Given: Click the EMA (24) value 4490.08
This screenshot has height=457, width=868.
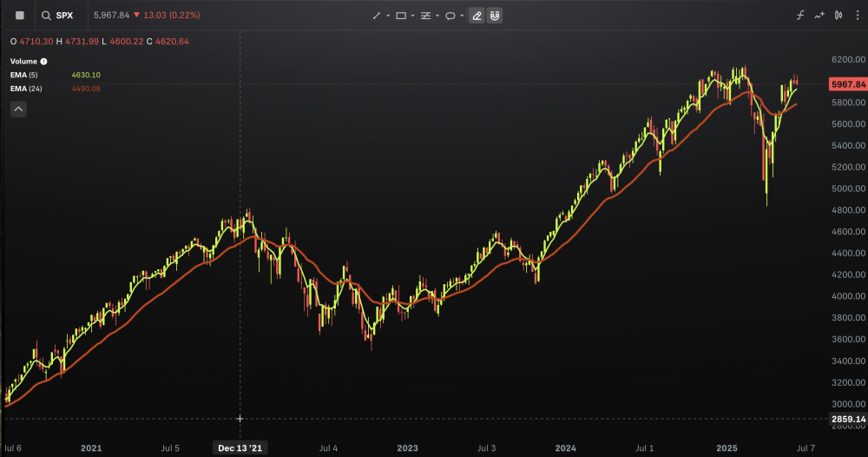Looking at the screenshot, I should (86, 89).
